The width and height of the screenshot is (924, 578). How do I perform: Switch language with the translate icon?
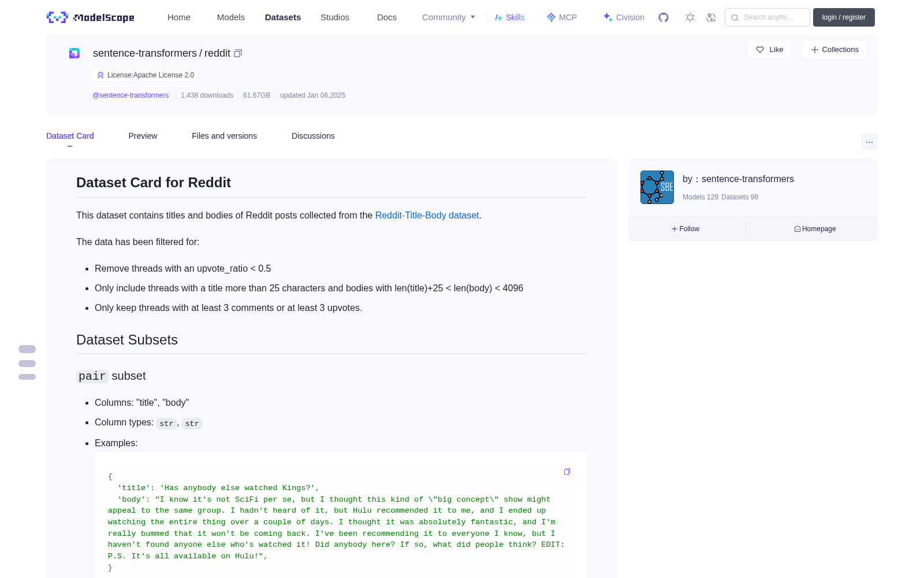(711, 17)
